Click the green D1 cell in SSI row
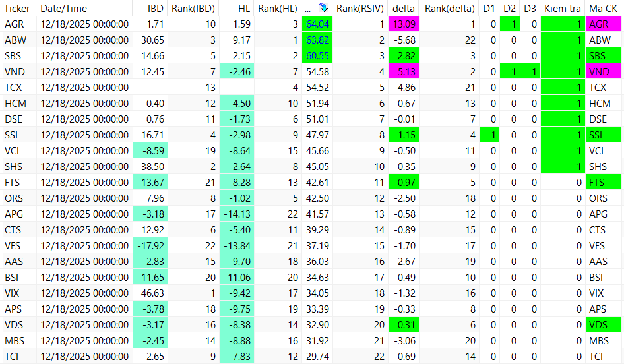 tap(489, 135)
